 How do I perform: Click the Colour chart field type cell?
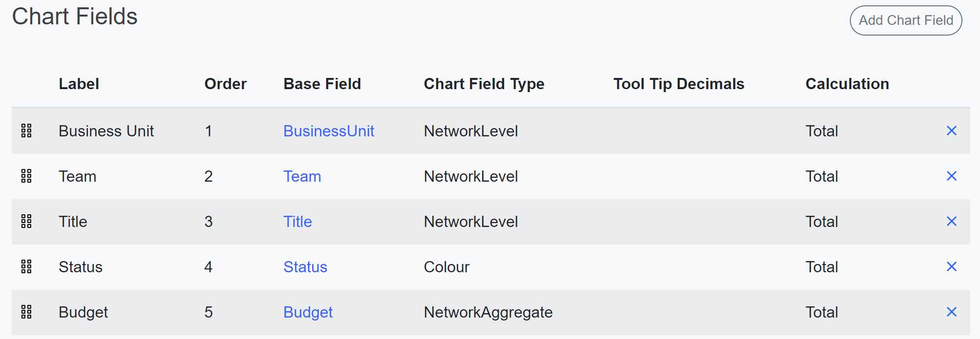[x=447, y=267]
